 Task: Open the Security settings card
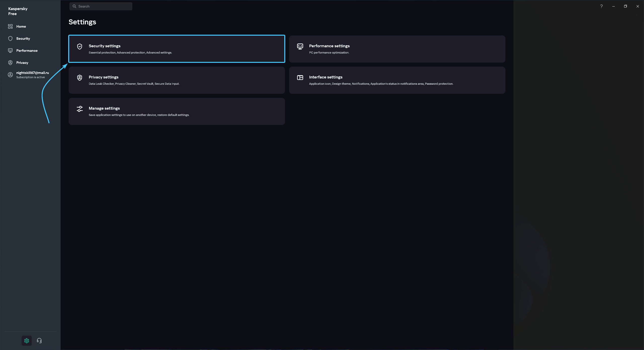[x=177, y=49]
